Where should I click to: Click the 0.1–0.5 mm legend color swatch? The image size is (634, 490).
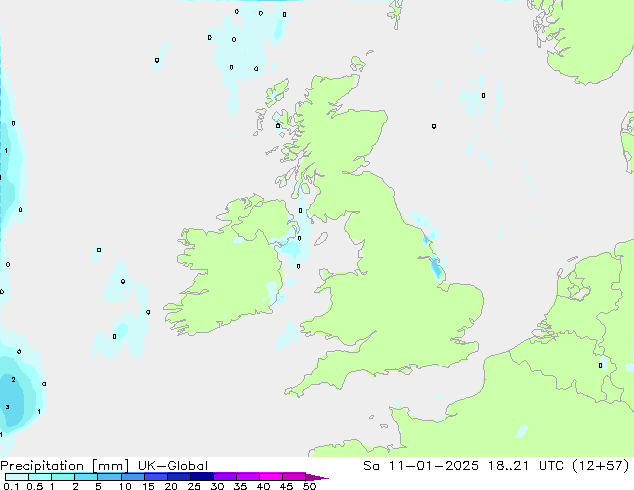[17, 477]
